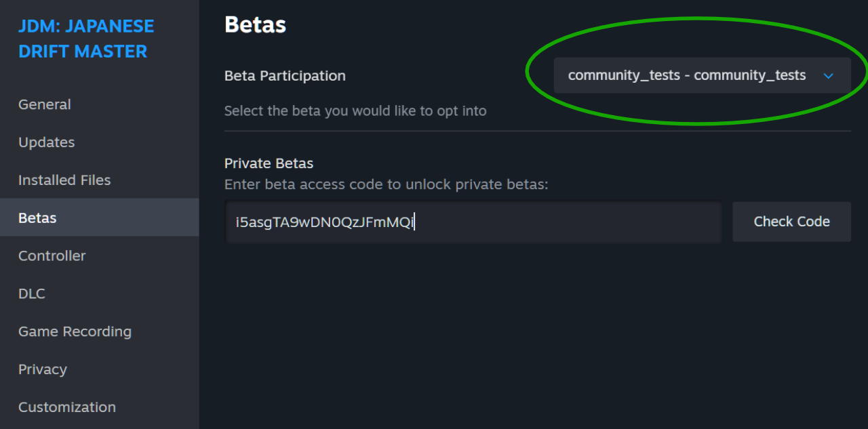Click the JDM: Japanese Drift Master title
Image resolution: width=868 pixels, height=429 pixels.
pyautogui.click(x=86, y=39)
